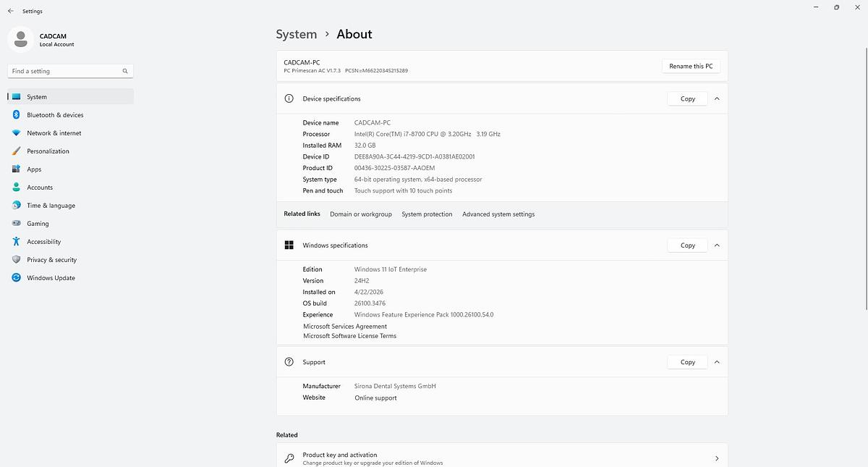Click the back arrow in Settings title bar
This screenshot has height=467, width=868.
point(10,12)
